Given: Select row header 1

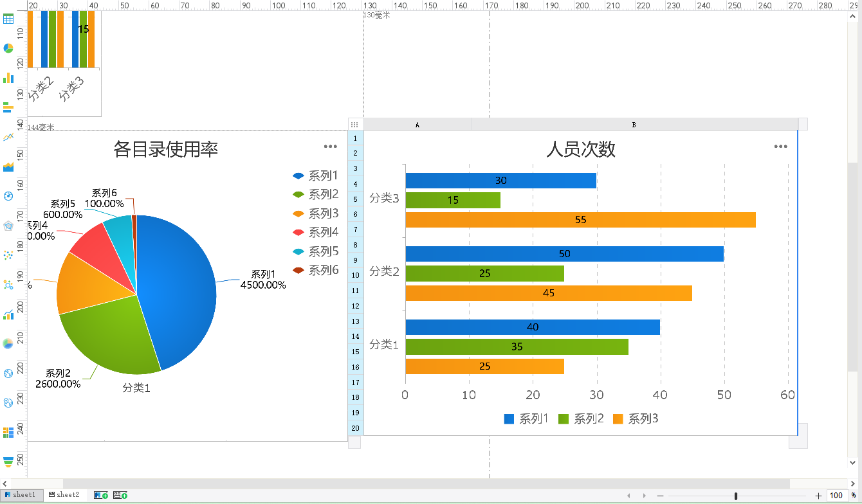Looking at the screenshot, I should pyautogui.click(x=356, y=138).
